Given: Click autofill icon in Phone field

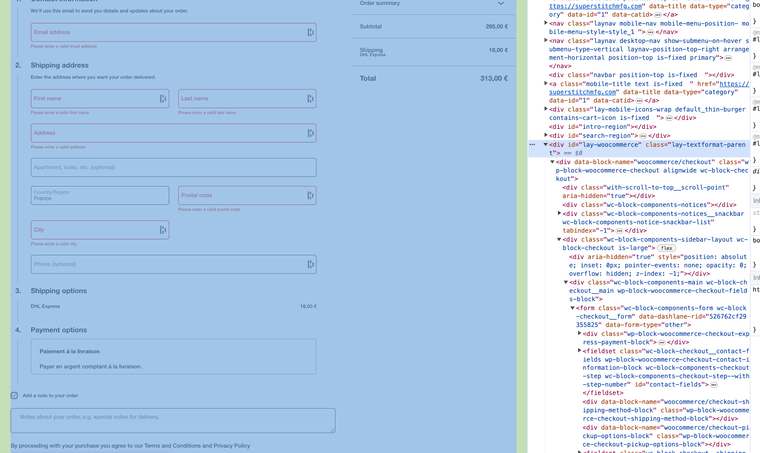Looking at the screenshot, I should 310,264.
